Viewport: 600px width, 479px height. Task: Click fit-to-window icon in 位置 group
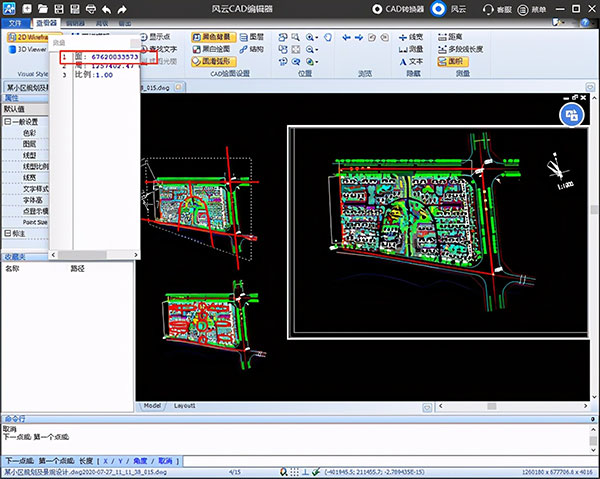coord(295,49)
